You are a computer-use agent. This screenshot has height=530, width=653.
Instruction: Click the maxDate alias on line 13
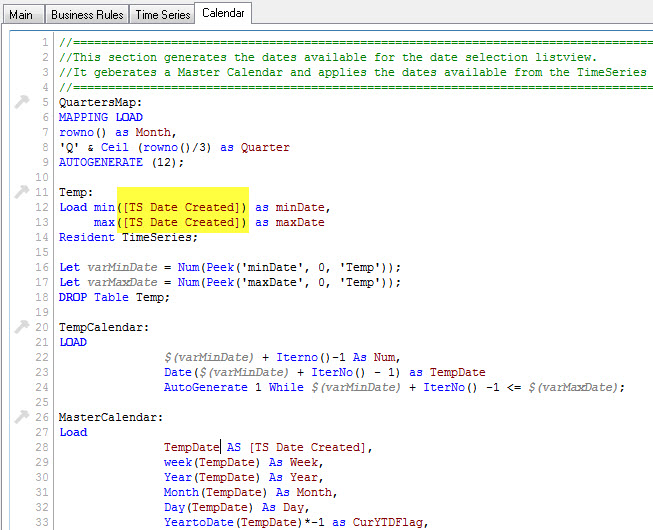(300, 222)
